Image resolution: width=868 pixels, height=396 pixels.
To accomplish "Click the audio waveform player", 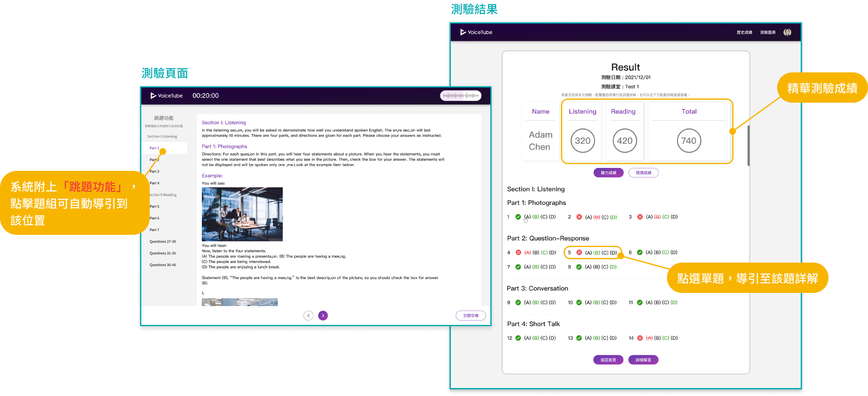I will 460,96.
